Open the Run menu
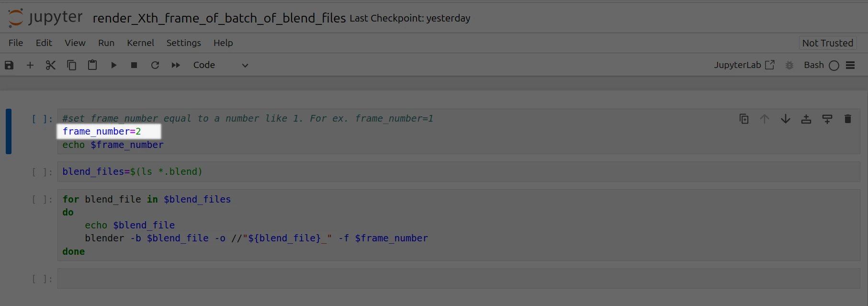Screen dimensions: 868x306 point(106,43)
